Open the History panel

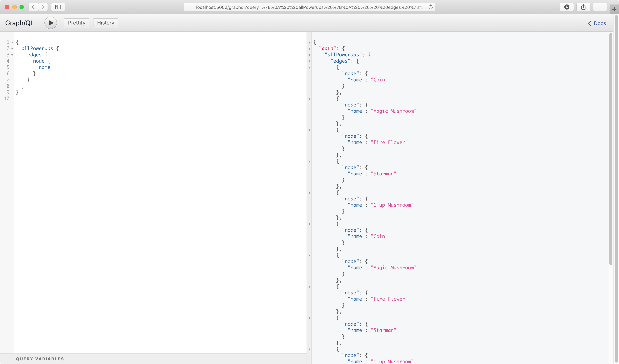click(x=105, y=23)
